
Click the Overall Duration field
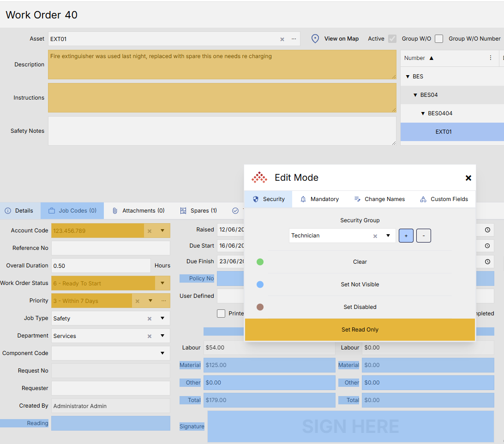[x=101, y=266]
